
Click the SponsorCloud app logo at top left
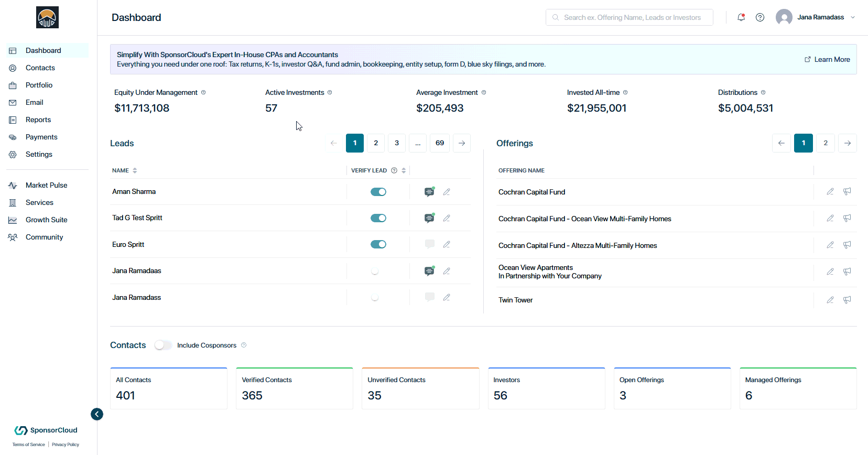(x=47, y=17)
